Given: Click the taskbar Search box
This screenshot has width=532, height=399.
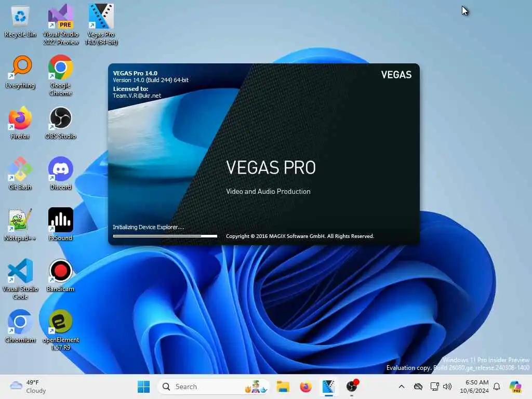Looking at the screenshot, I should [x=213, y=387].
